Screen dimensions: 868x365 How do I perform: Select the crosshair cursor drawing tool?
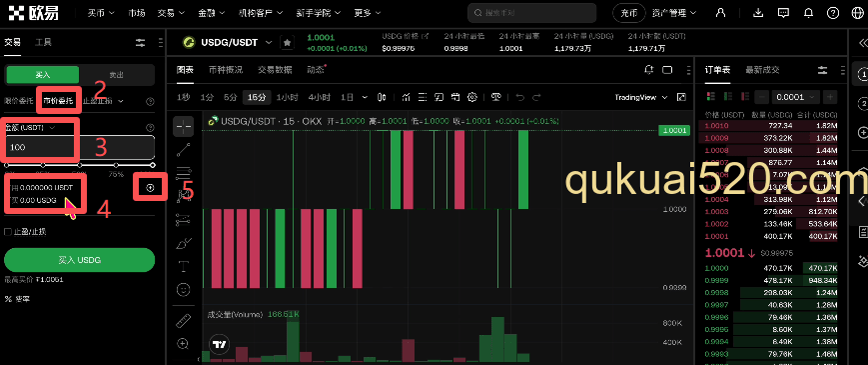pyautogui.click(x=183, y=127)
